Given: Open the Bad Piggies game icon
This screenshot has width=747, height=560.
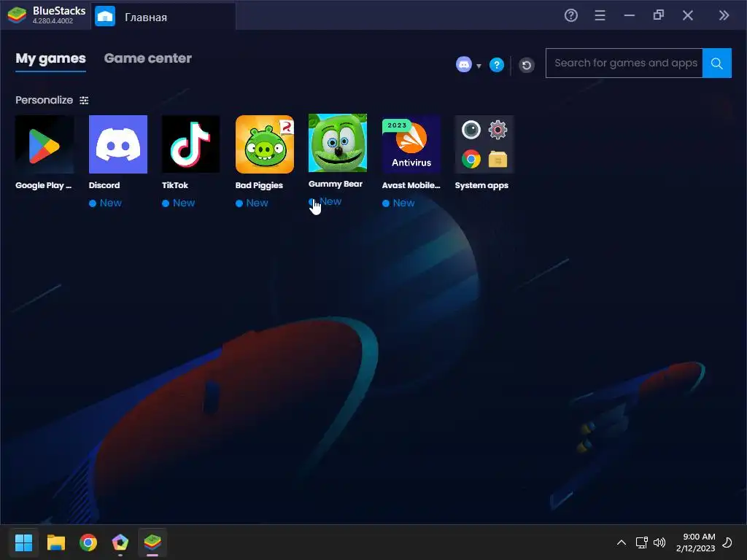Looking at the screenshot, I should (x=264, y=144).
